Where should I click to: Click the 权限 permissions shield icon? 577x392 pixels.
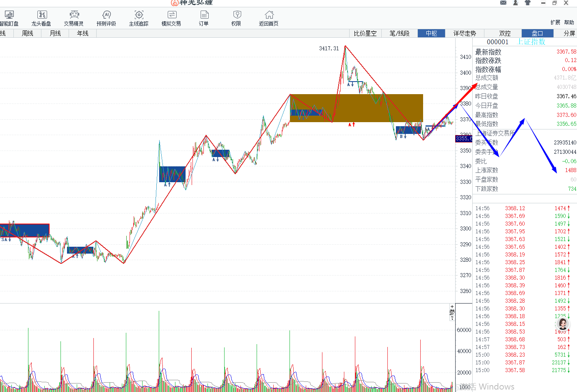click(237, 18)
